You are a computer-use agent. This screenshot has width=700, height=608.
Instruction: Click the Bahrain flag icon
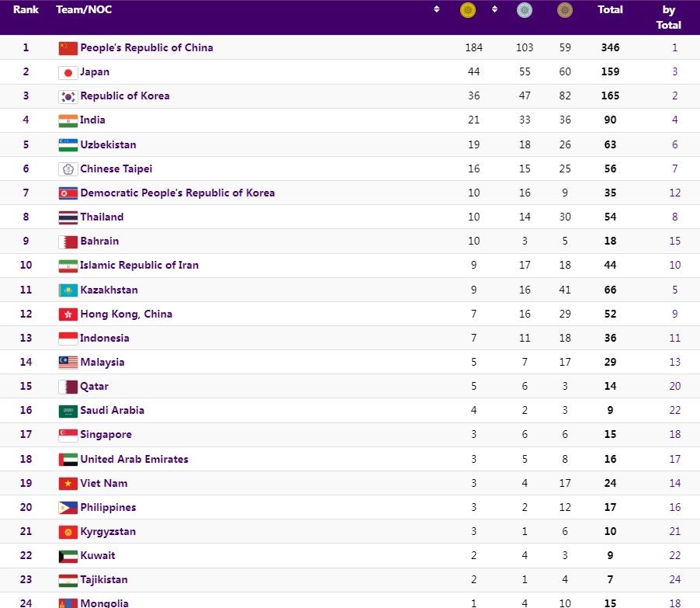coord(68,241)
